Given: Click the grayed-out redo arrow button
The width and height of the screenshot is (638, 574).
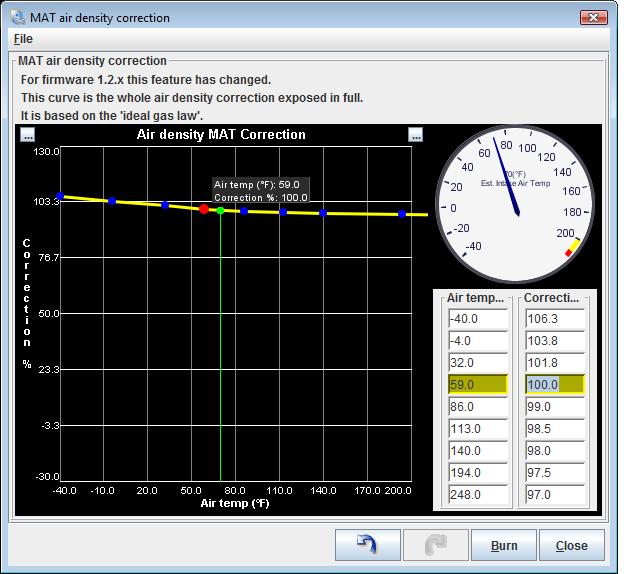Looking at the screenshot, I should click(435, 545).
